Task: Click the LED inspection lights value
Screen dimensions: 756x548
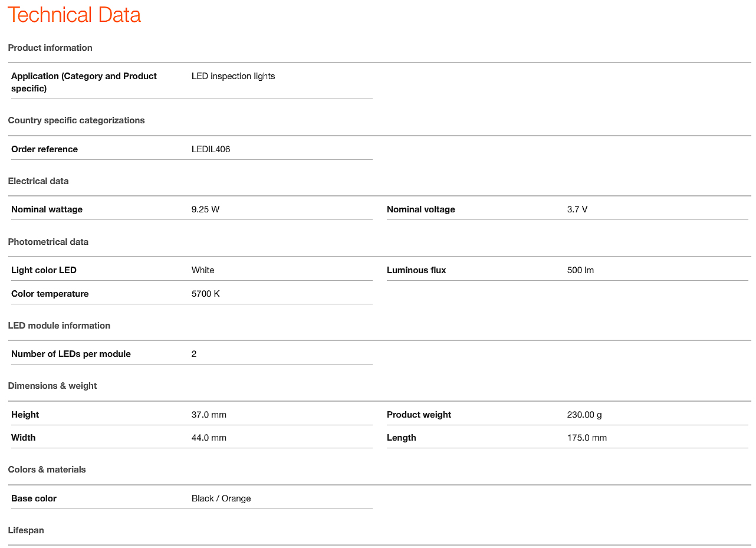Action: coord(233,76)
